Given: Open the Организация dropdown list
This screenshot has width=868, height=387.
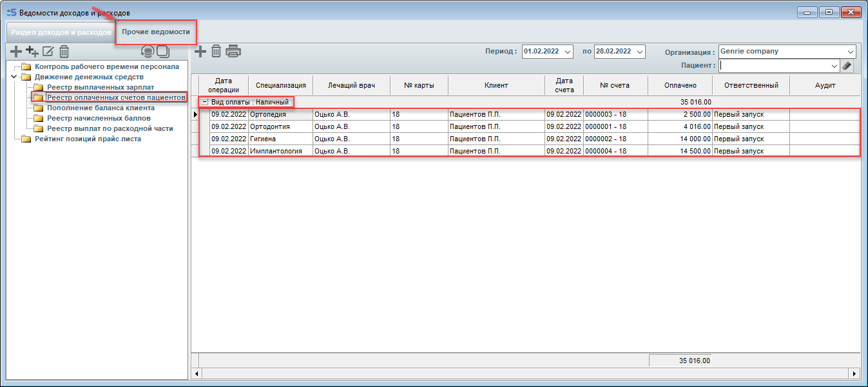Looking at the screenshot, I should (850, 52).
